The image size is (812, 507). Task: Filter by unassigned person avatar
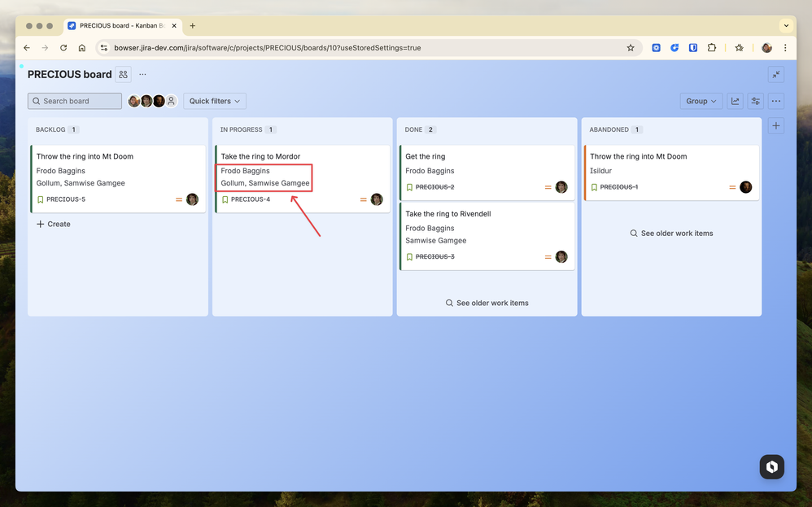click(172, 101)
